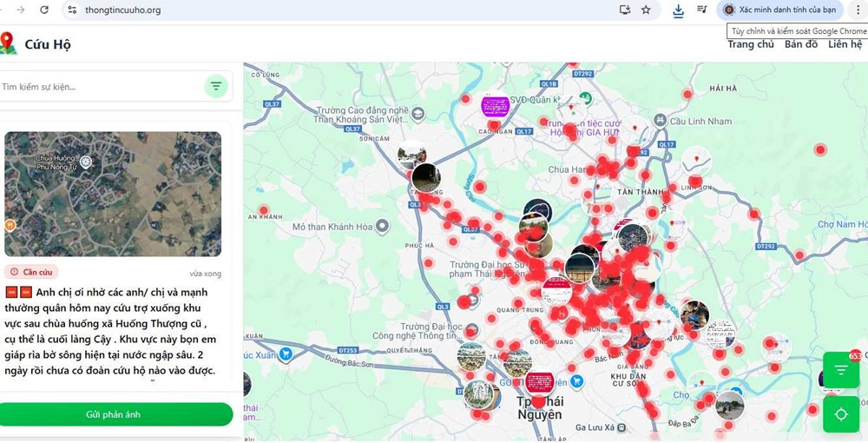The image size is (868, 443).
Task: Click the Xác minh danh tính của bạn profile chip
Action: (779, 10)
